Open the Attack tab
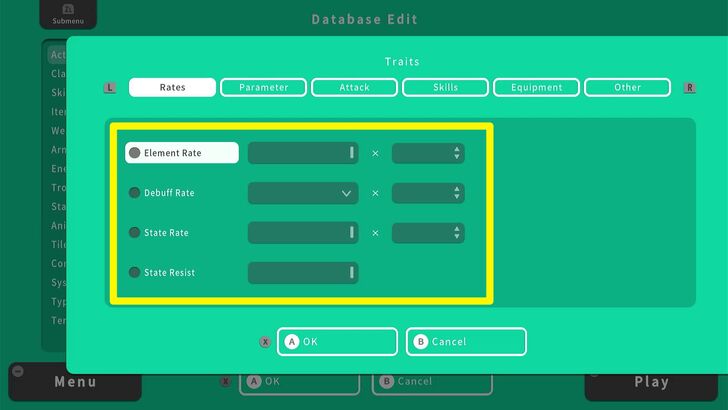Image resolution: width=728 pixels, height=410 pixels. [x=354, y=87]
